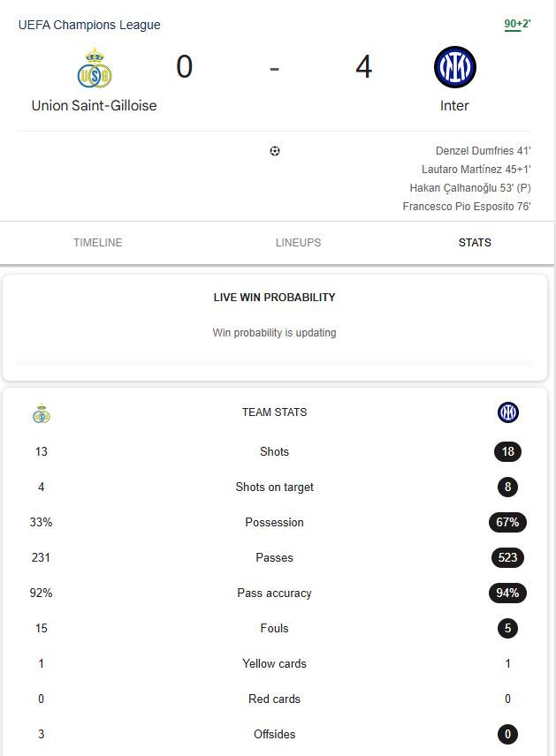Switch to the Lineups tab
This screenshot has height=756, width=556.
[x=298, y=242]
